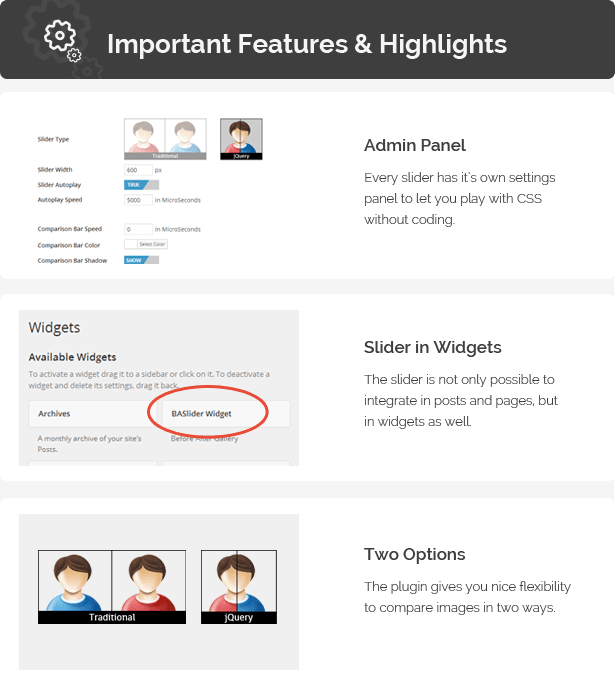Select the Traditional slider type thumbnail
This screenshot has width=615, height=685.
(165, 139)
